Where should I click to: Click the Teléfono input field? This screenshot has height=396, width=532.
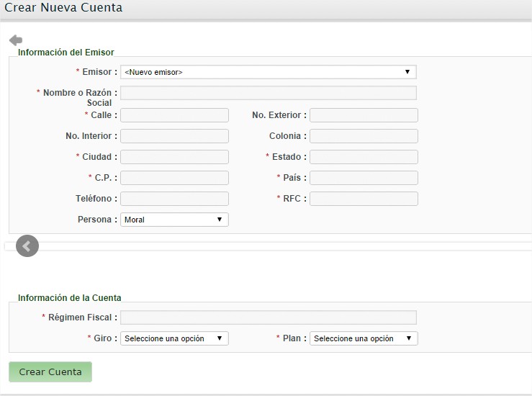(174, 199)
